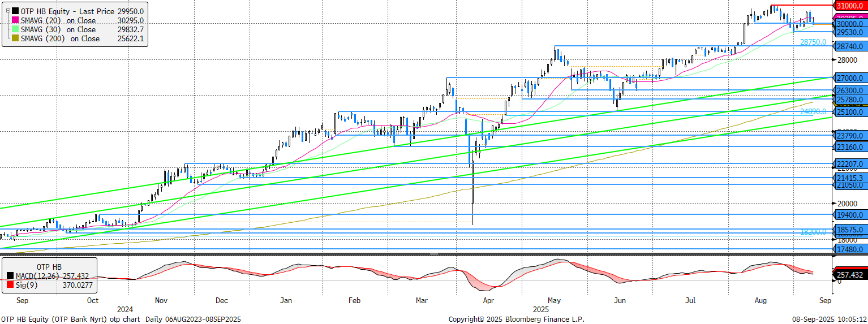Click the Dec month label on time axis
The image size is (868, 324).
(x=221, y=301)
